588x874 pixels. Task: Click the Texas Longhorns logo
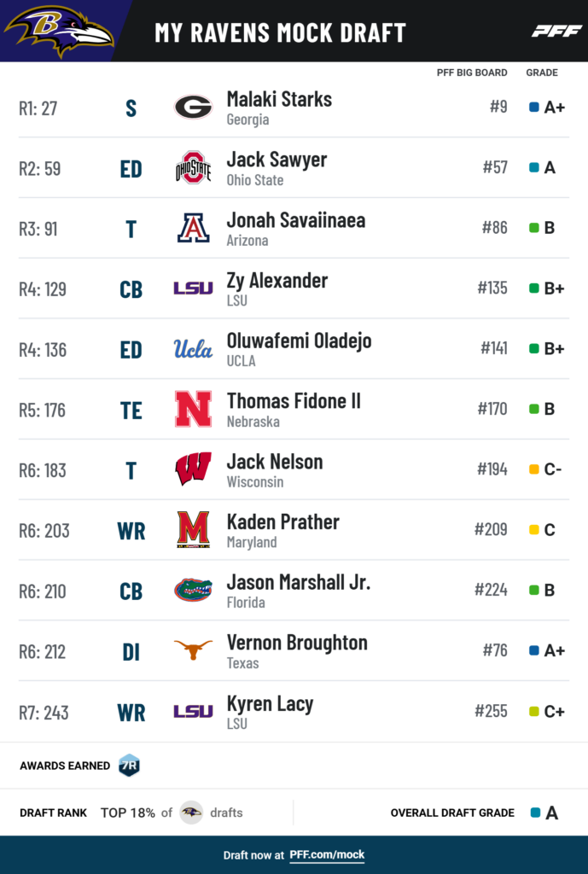point(193,651)
